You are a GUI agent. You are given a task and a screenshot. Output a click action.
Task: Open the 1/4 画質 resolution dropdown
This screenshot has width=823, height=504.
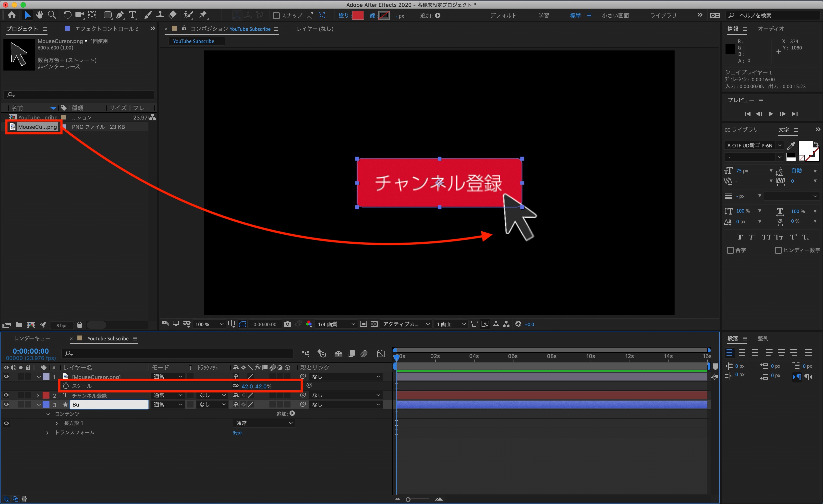336,324
